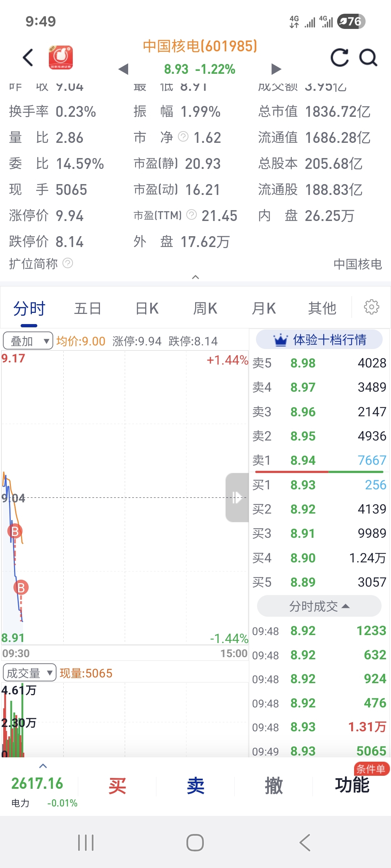391x868 pixels.
Task: Select 卖4 row at 8.97
Action: [x=319, y=387]
